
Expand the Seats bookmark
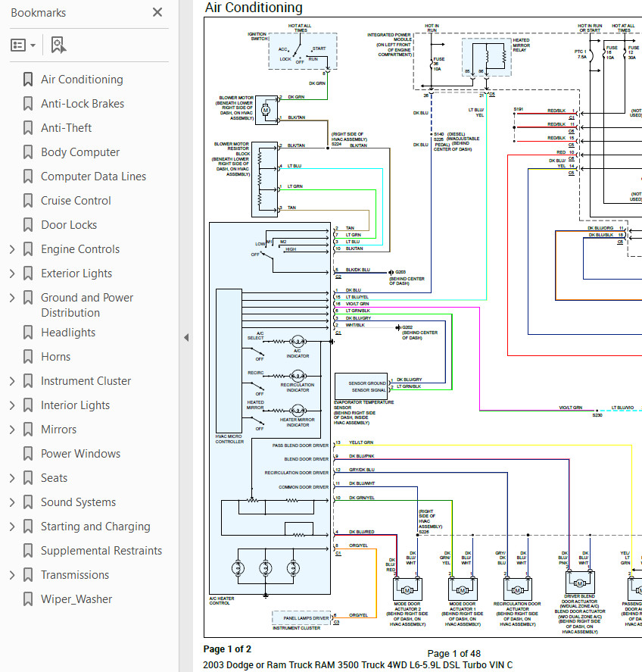coord(12,478)
